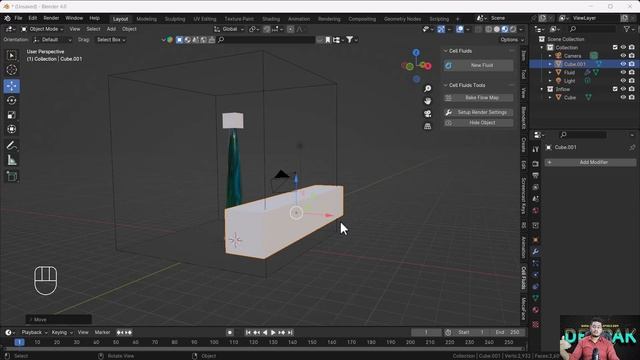Toggle the Light object's eye icon
640x360 pixels.
[623, 81]
